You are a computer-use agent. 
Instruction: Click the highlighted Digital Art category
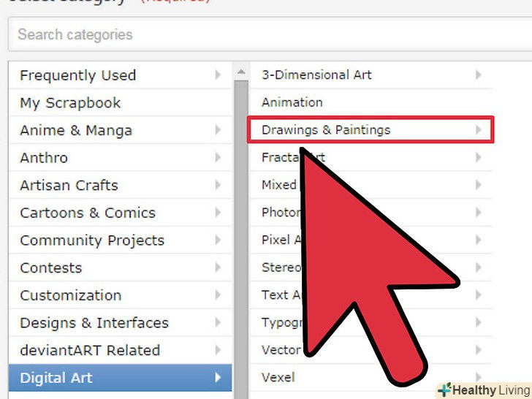click(x=120, y=378)
